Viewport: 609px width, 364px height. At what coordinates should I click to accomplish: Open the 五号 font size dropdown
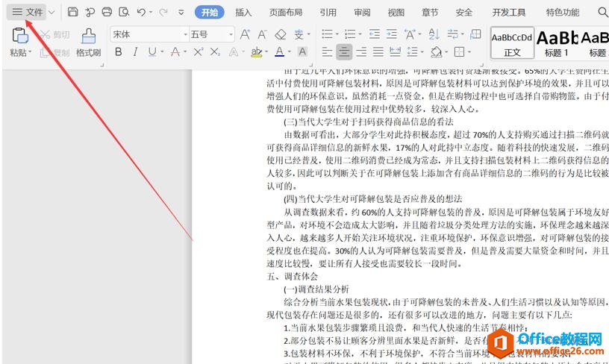231,34
